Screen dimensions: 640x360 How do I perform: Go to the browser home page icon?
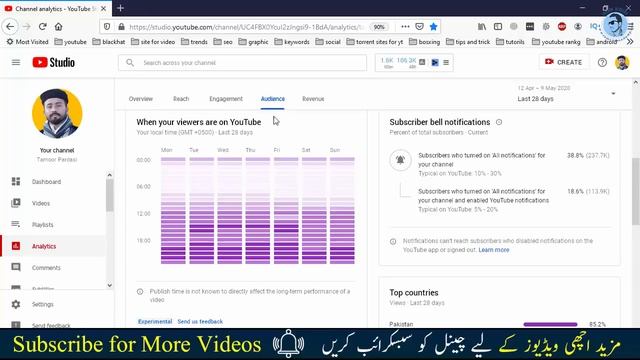tap(58, 27)
